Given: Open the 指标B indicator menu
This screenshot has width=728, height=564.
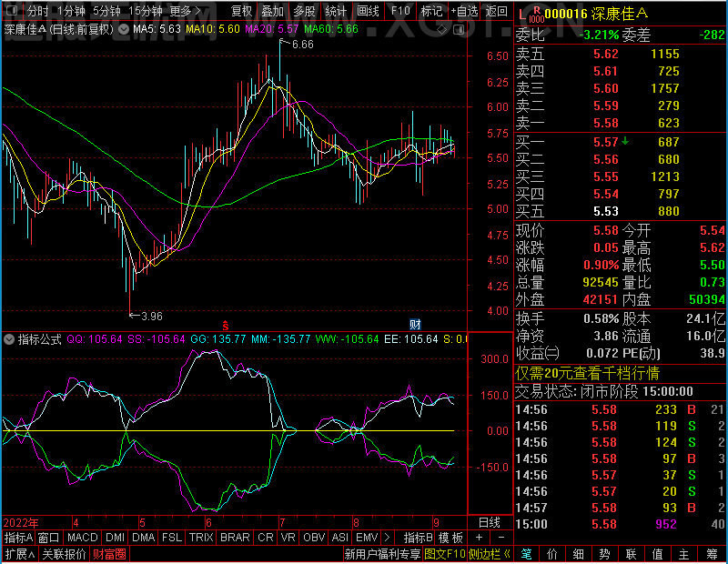Looking at the screenshot, I should coord(418,538).
